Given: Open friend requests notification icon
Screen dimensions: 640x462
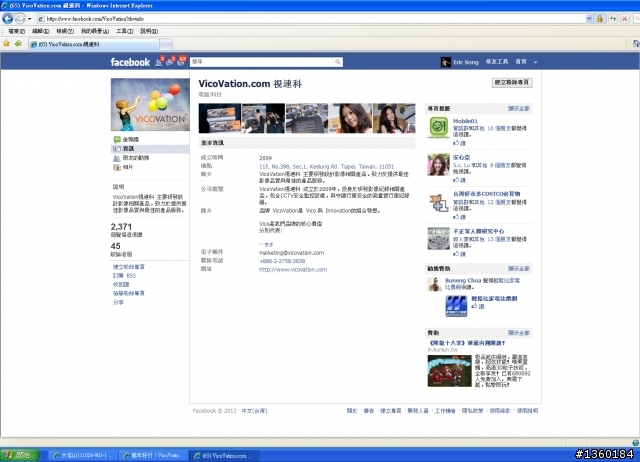Looking at the screenshot, I should pyautogui.click(x=159, y=62).
